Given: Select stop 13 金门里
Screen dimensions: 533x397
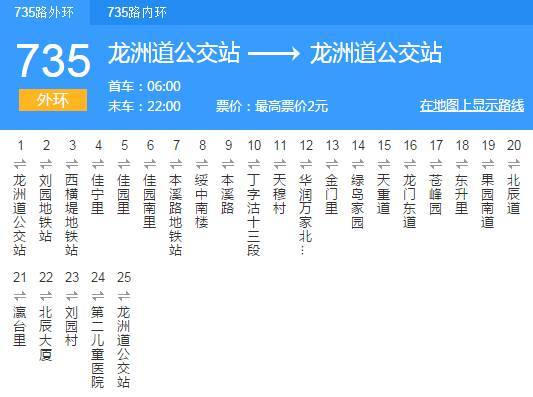Looking at the screenshot, I should point(332,194).
